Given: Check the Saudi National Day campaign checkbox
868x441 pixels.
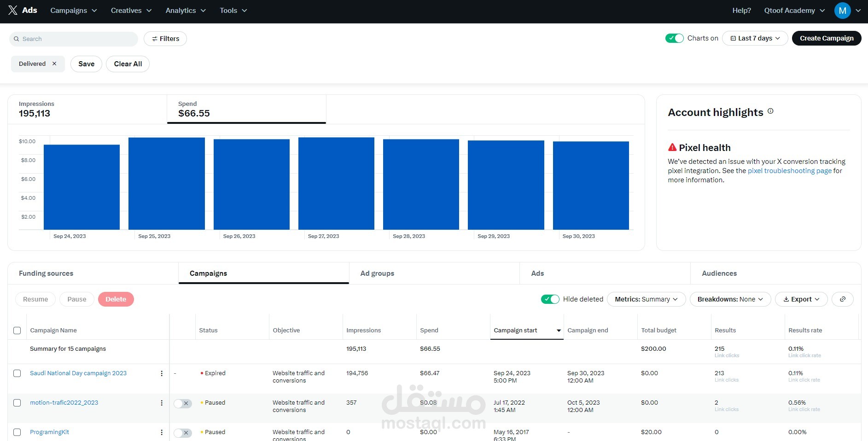Looking at the screenshot, I should click(x=17, y=373).
